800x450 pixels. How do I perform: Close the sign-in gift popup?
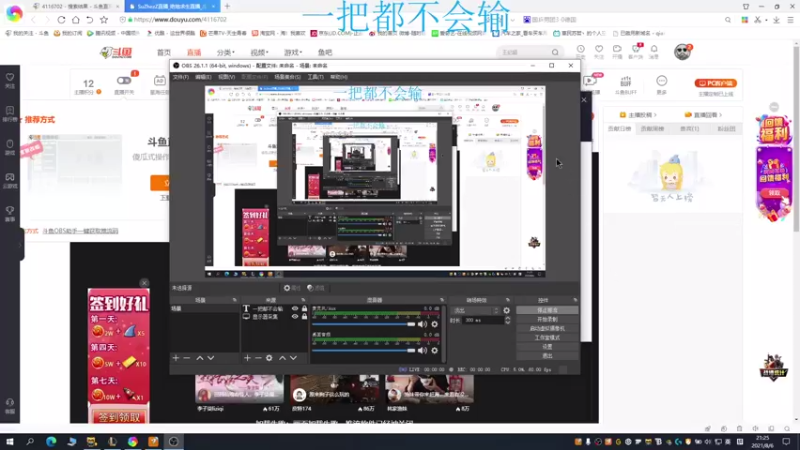click(144, 283)
